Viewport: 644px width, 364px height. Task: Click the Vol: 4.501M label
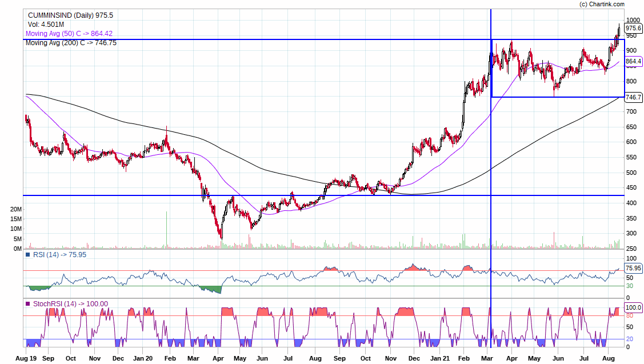pos(46,25)
